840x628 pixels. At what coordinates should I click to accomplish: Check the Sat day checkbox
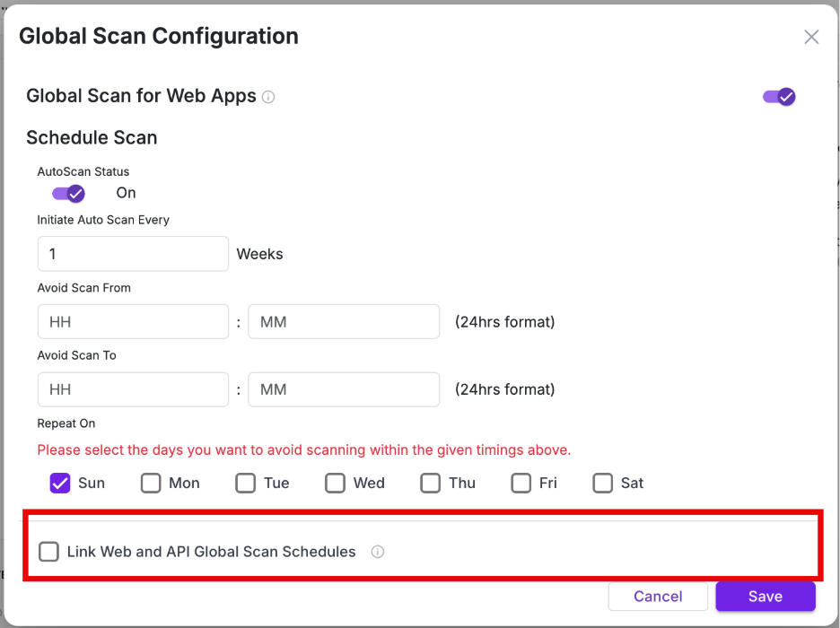click(x=603, y=483)
